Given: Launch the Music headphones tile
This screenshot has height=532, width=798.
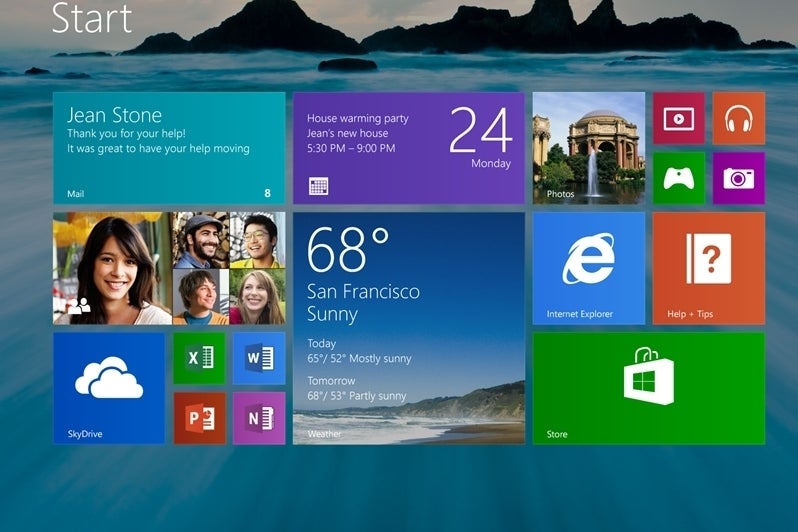Looking at the screenshot, I should [738, 118].
